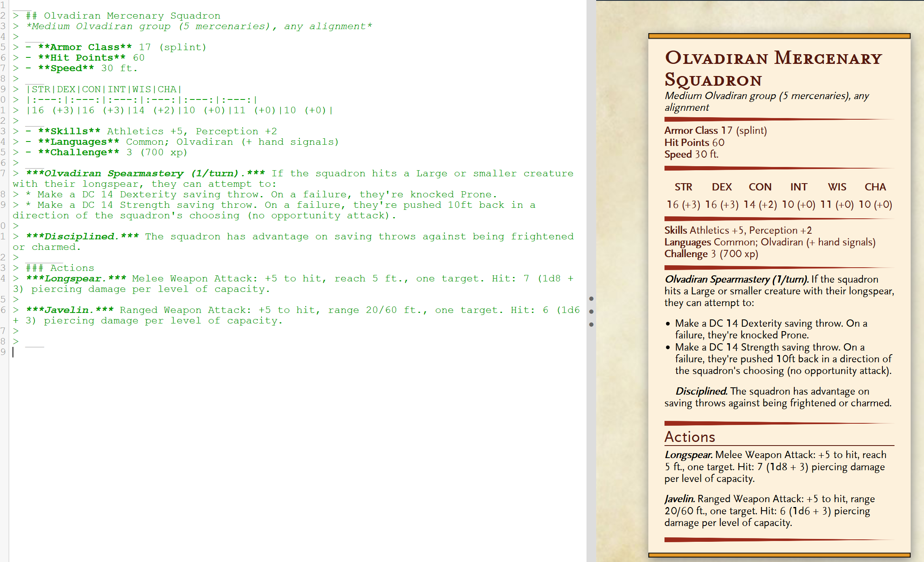Click the '|16 (+3)|16 (+3)' scores source row
The width and height of the screenshot is (924, 562).
click(178, 110)
